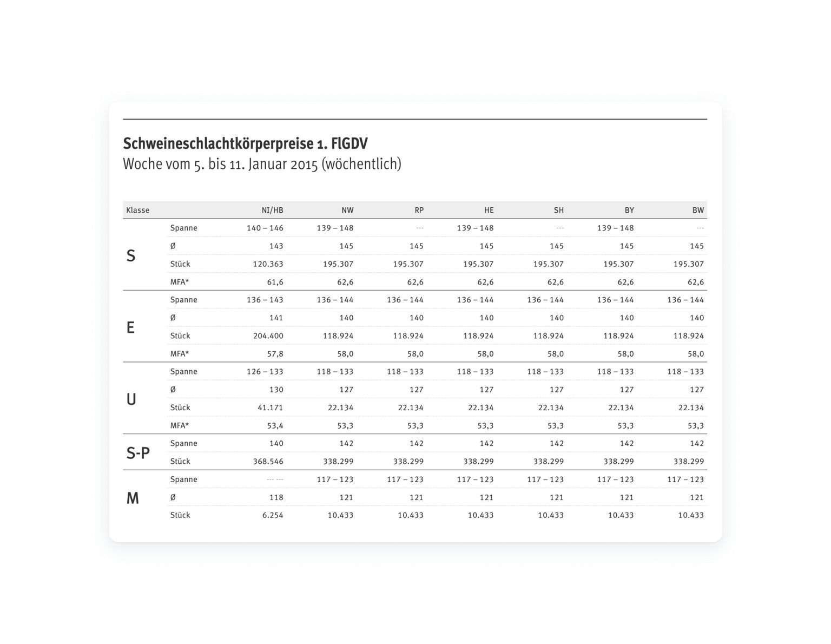The height and width of the screenshot is (644, 831).
Task: Click the 'Spanne' row label in class S
Action: (184, 228)
